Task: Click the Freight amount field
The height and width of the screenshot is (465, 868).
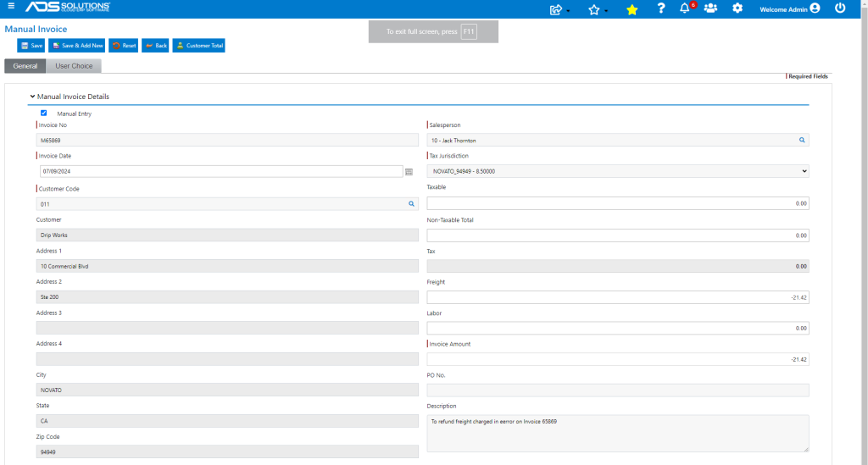Action: click(x=618, y=297)
